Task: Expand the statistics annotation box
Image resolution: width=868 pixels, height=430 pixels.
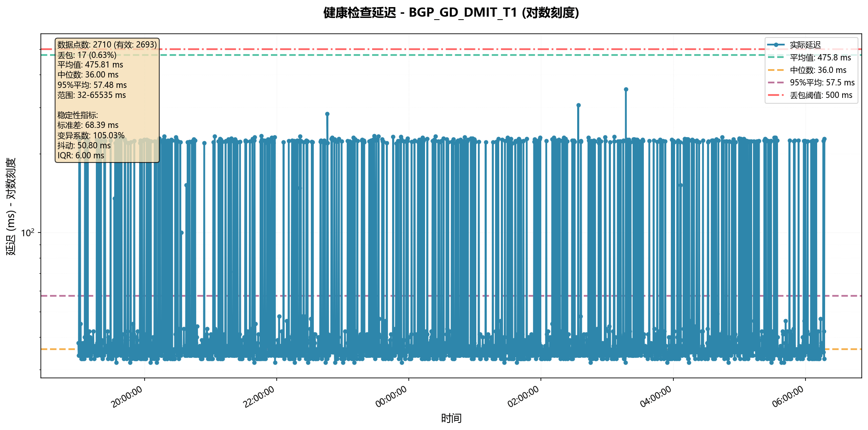Action: tap(106, 100)
